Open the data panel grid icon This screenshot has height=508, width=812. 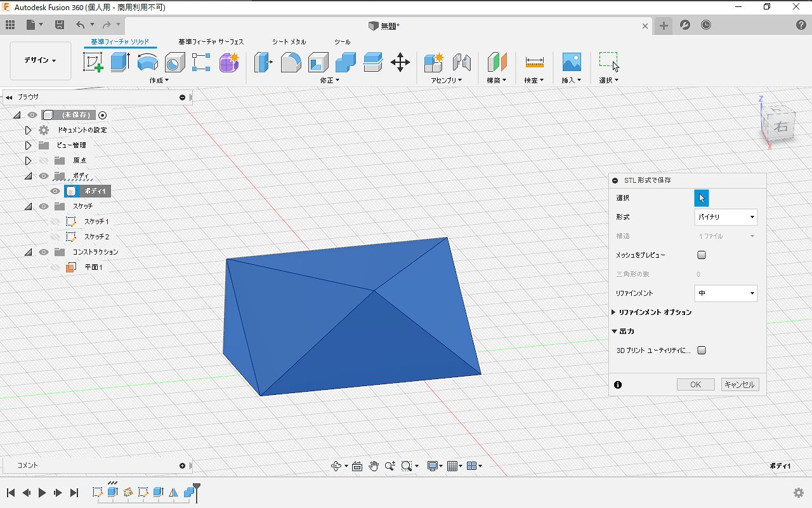click(x=10, y=25)
